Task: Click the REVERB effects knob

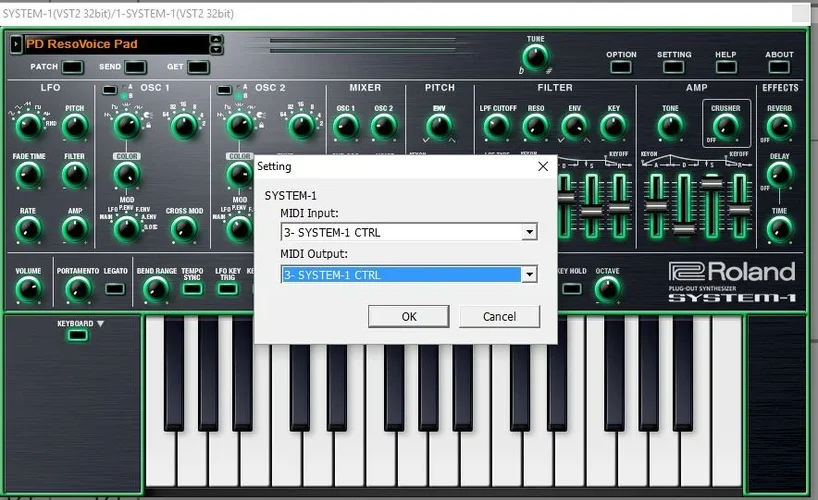Action: [779, 127]
